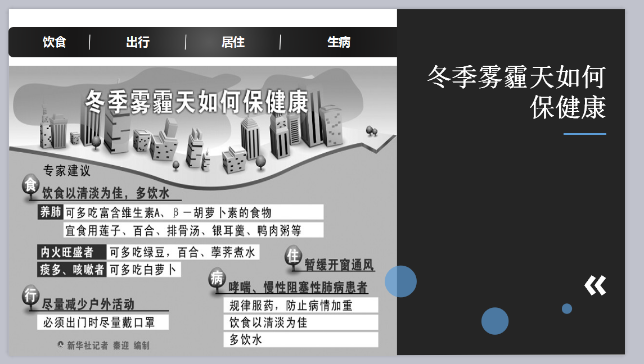The image size is (644, 364).
Task: Select the blue underline beneath the title
Action: 584,134
